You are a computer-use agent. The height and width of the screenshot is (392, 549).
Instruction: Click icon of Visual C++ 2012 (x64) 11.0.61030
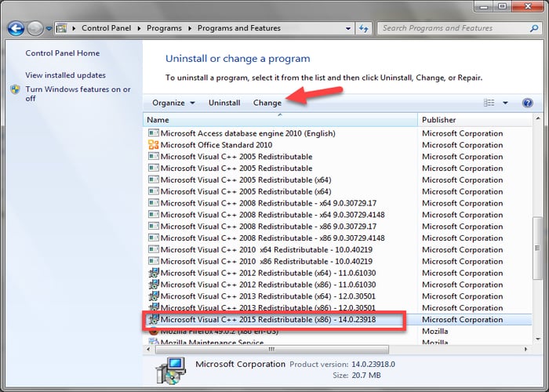[x=154, y=273]
